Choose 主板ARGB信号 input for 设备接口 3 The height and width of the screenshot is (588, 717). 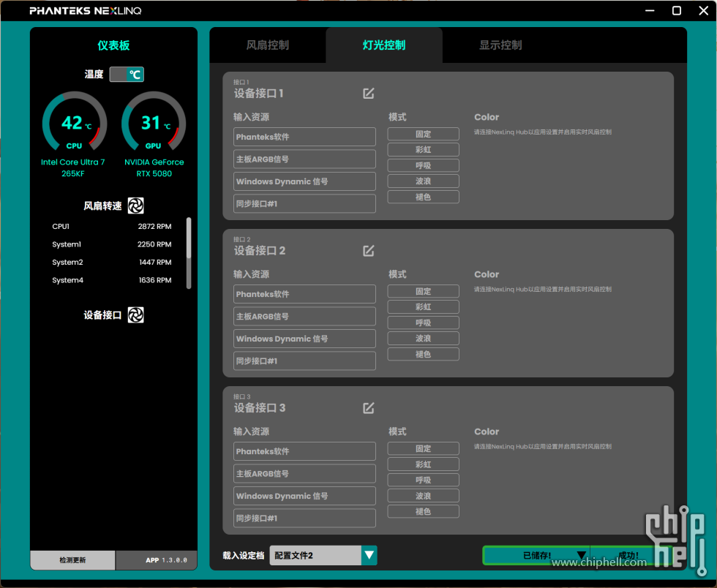(x=304, y=473)
